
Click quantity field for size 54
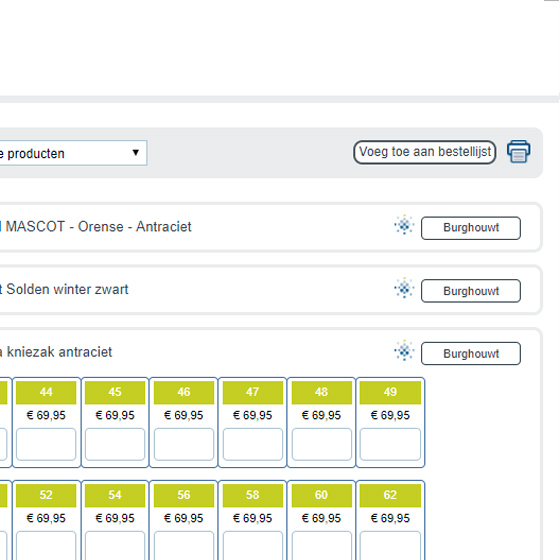pos(115,546)
